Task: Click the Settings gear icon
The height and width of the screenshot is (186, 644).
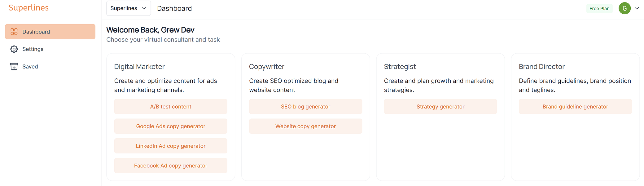Action: point(14,49)
